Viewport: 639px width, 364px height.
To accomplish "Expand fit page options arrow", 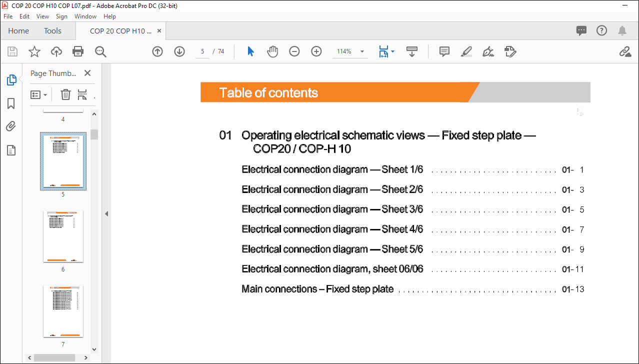I will pos(392,51).
